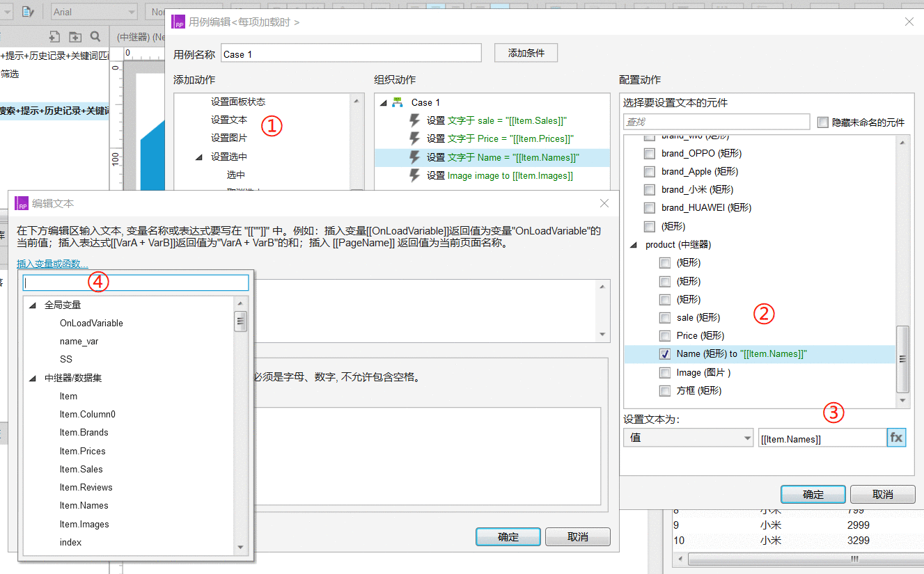Collapse the 全局变量 variable group
Screen dimensions: 924x574
click(x=33, y=305)
